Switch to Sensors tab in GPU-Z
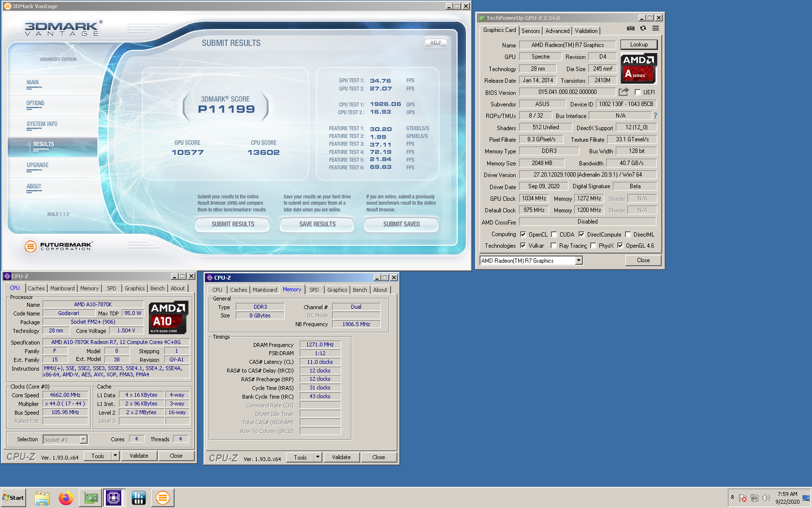 (531, 31)
